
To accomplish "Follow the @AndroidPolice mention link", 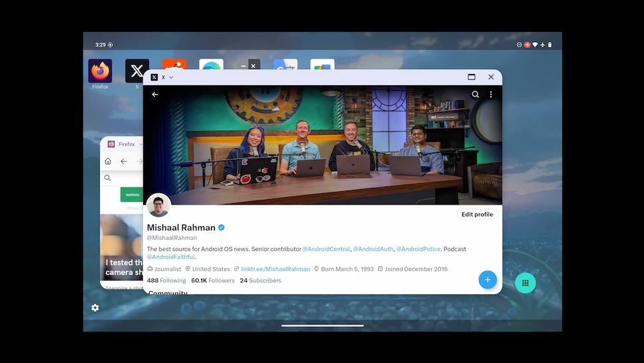I will [418, 249].
